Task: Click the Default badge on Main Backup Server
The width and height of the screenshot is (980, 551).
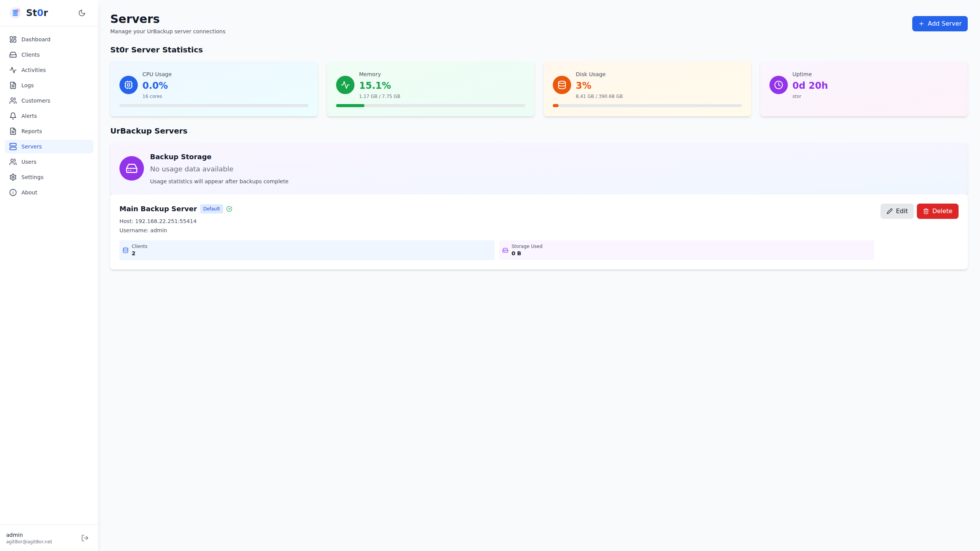Action: click(x=211, y=209)
